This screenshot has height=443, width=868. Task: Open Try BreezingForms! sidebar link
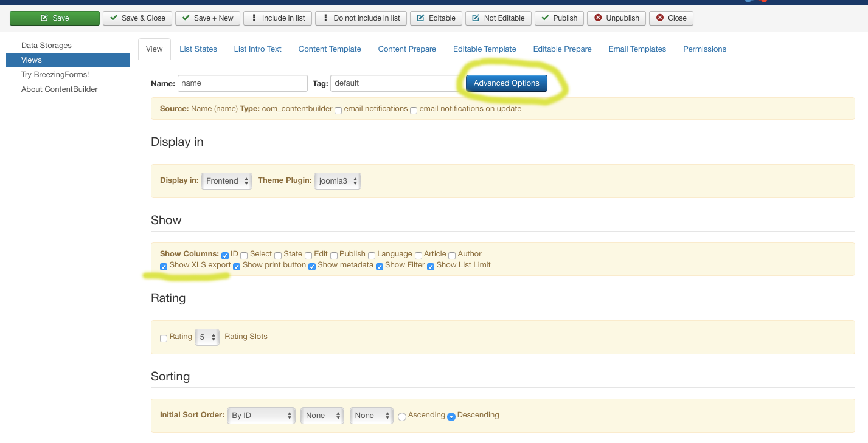55,75
